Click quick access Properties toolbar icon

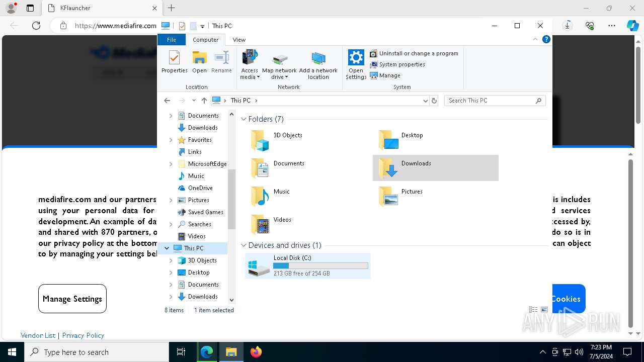[x=182, y=26]
